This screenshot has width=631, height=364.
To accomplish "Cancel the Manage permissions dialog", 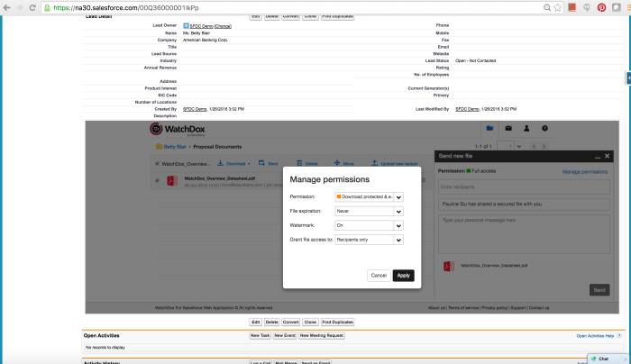I will [379, 276].
